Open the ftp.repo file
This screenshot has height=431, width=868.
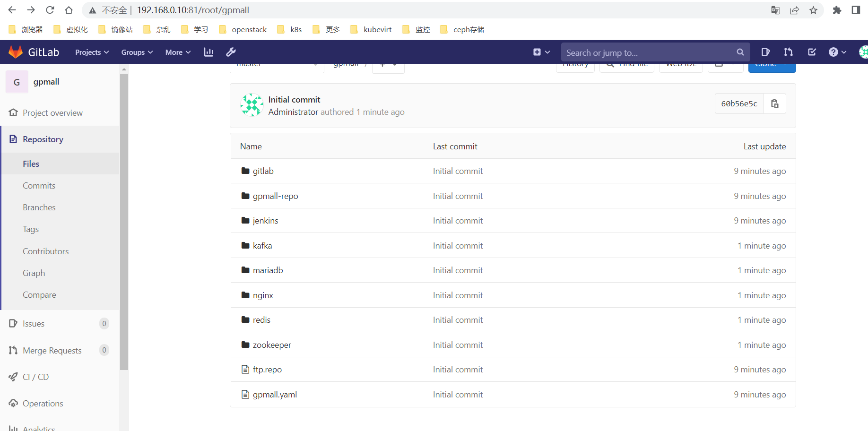tap(267, 370)
